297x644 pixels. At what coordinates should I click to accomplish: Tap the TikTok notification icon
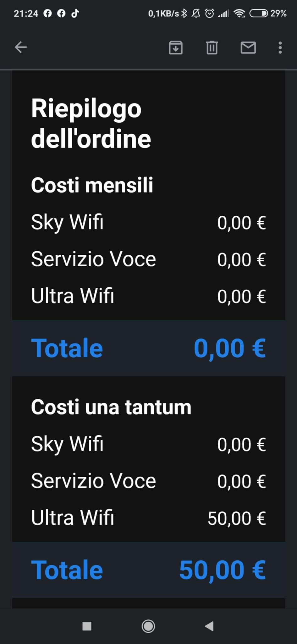[x=75, y=13]
